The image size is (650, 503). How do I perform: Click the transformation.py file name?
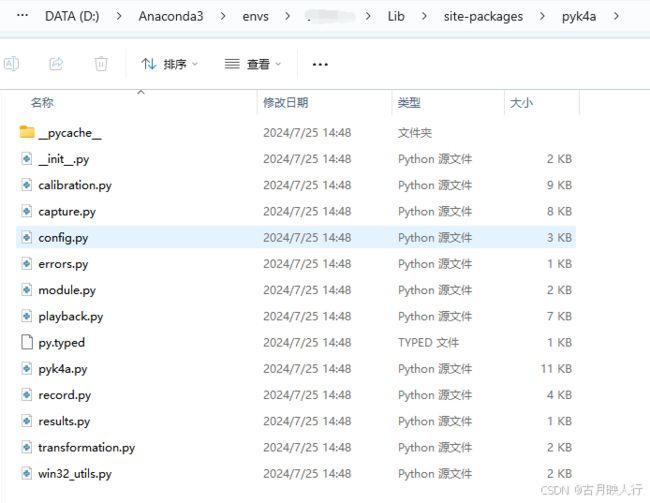coord(87,448)
